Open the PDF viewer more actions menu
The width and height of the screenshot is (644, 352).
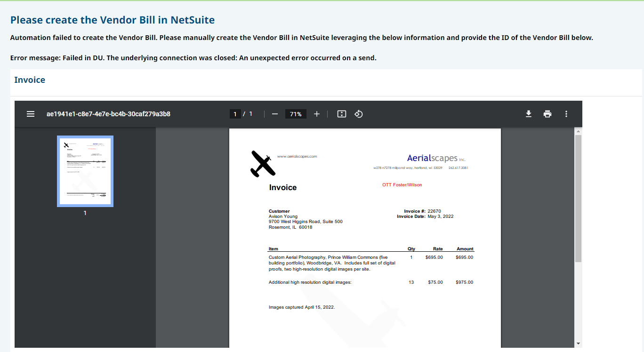(566, 114)
